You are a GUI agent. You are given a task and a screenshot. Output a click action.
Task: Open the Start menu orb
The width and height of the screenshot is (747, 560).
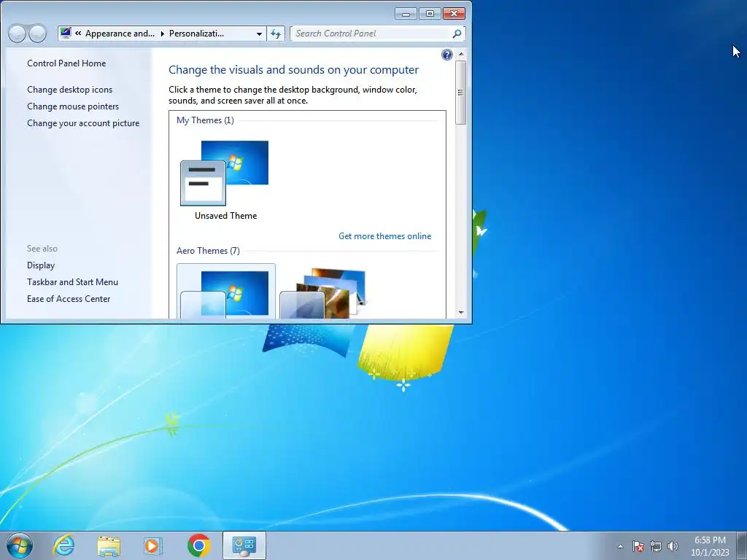click(20, 545)
